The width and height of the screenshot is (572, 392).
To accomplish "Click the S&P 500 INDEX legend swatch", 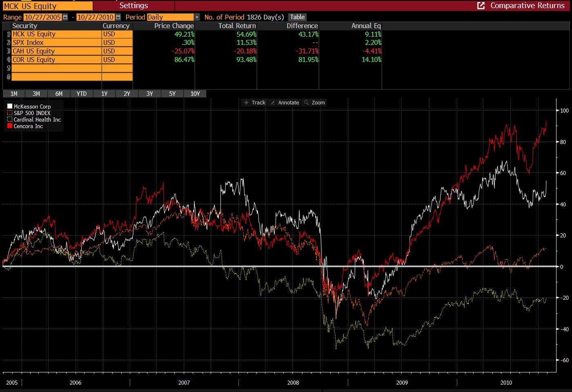I will [x=10, y=113].
